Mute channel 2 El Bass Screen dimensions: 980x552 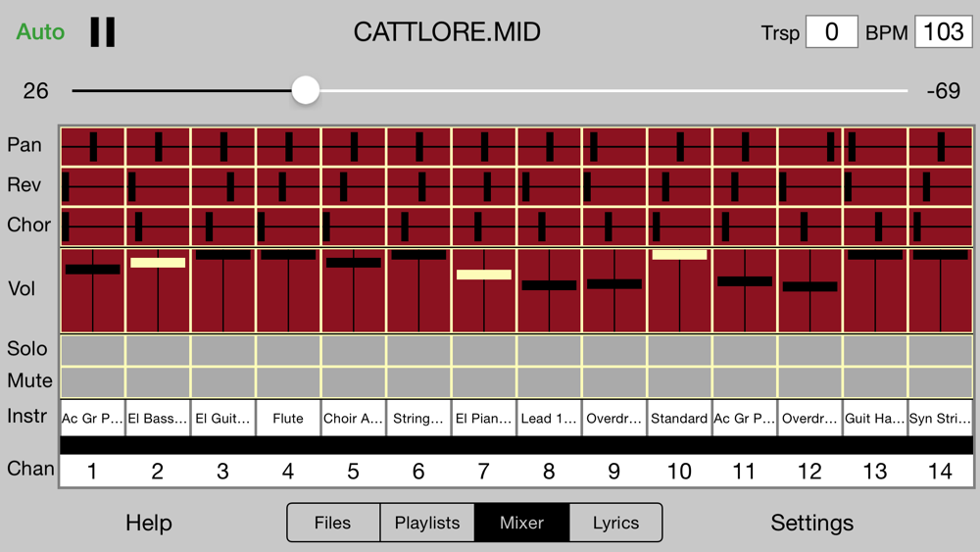tap(158, 382)
